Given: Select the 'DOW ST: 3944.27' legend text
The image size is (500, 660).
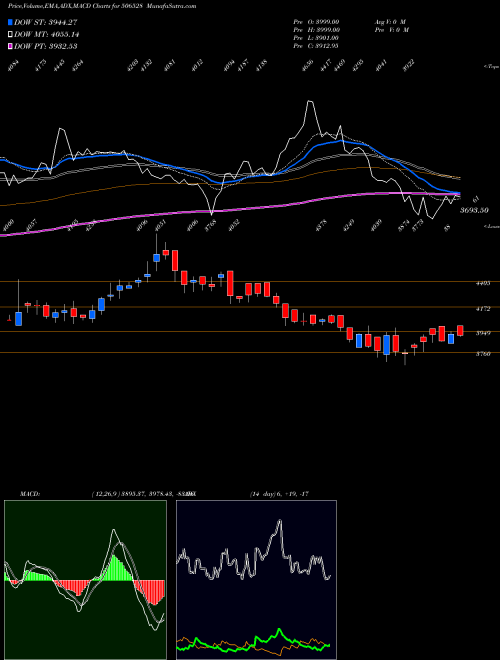Looking at the screenshot, I should tap(45, 22).
